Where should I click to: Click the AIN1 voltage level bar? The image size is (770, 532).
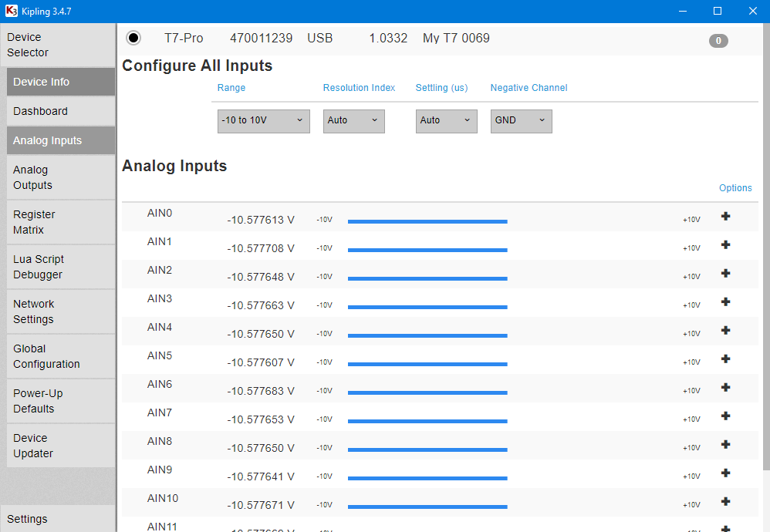427,250
